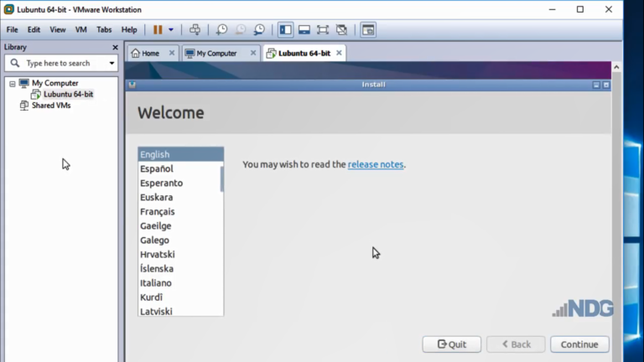Screen dimensions: 644x362
Task: Click the Unity mode icon
Action: (x=342, y=29)
